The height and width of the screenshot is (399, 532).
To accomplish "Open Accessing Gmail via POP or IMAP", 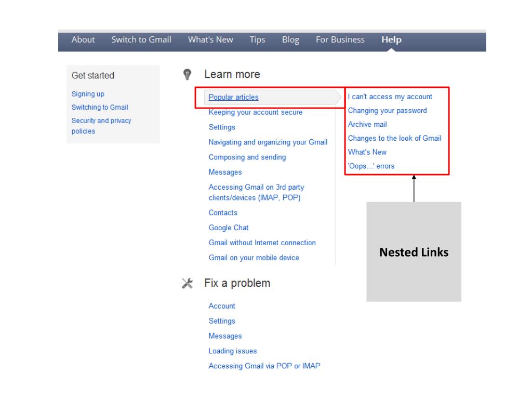I will 264,366.
